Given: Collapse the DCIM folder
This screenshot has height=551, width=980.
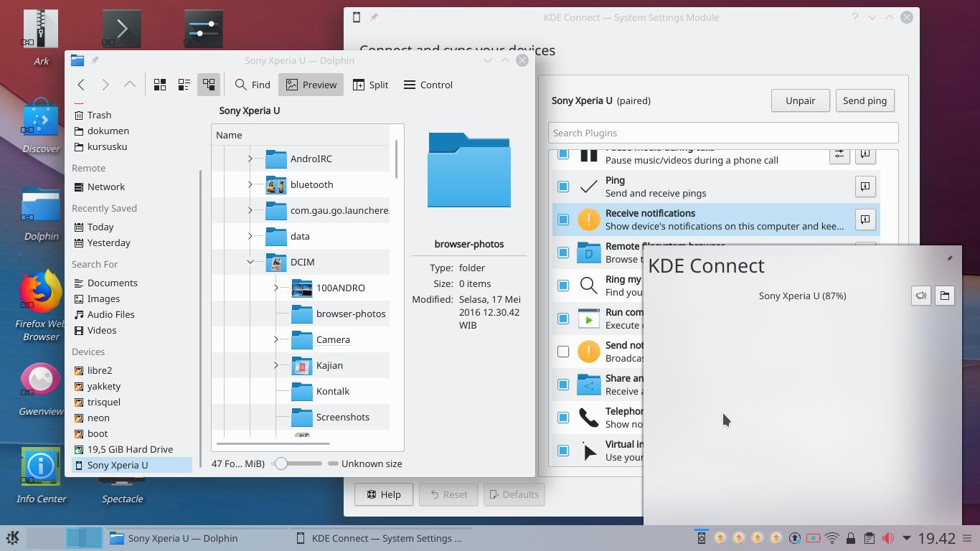Looking at the screenshot, I should pos(250,262).
